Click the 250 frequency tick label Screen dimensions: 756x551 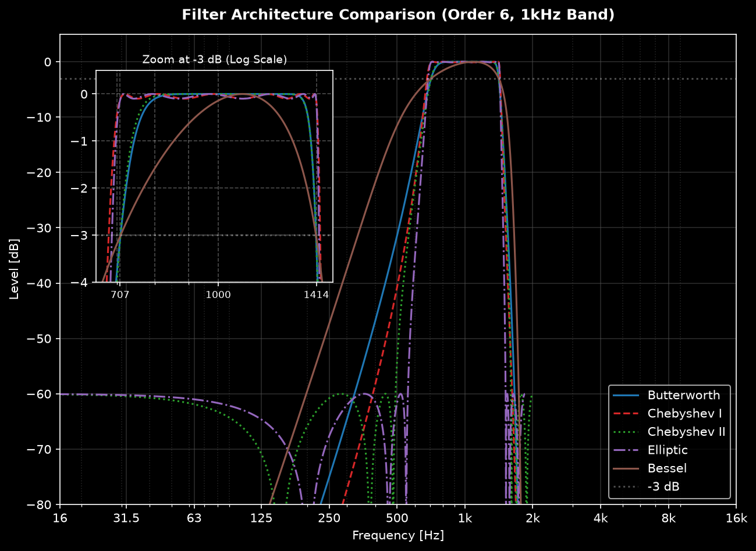pyautogui.click(x=329, y=519)
